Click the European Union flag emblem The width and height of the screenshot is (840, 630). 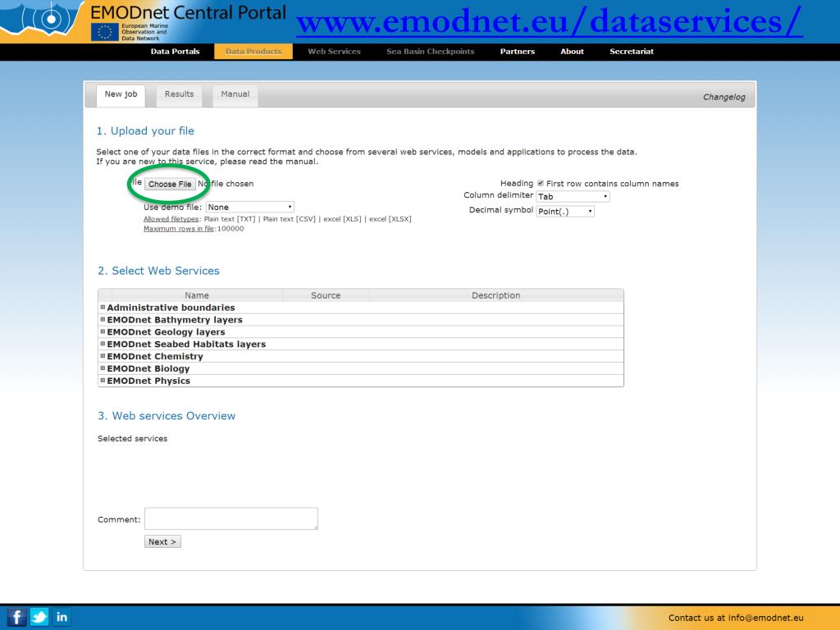(104, 32)
